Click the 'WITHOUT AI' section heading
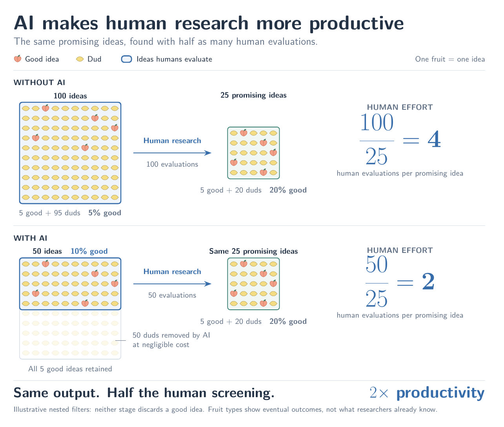504x427 pixels. tap(39, 82)
